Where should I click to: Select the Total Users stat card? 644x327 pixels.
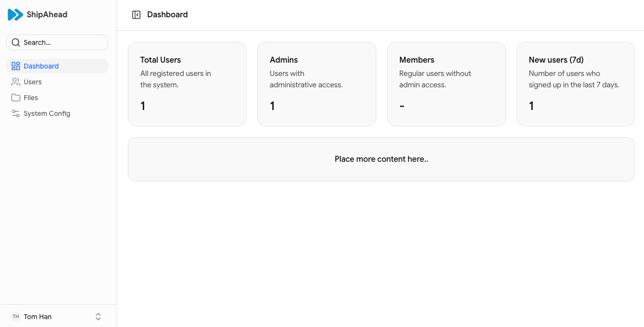187,84
